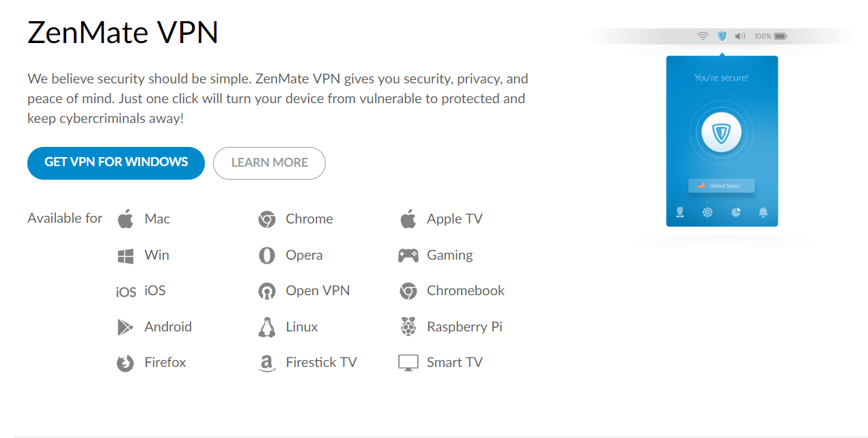Click the Linux penguin icon
The width and height of the screenshot is (868, 438).
coord(266,326)
